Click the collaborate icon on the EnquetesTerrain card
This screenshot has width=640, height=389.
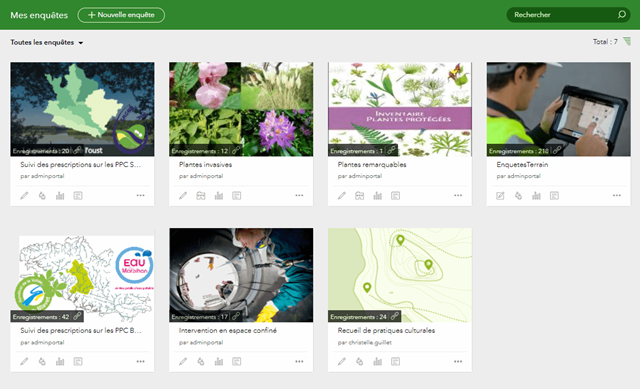point(518,196)
